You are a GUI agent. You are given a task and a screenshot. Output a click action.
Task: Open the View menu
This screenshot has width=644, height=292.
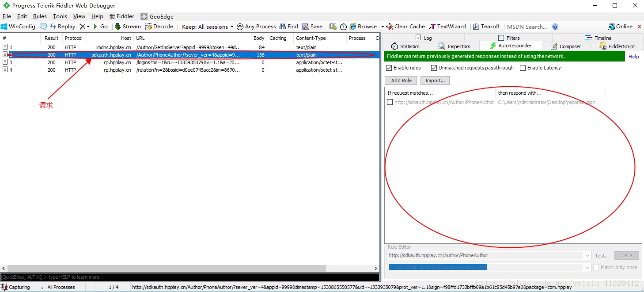[80, 16]
